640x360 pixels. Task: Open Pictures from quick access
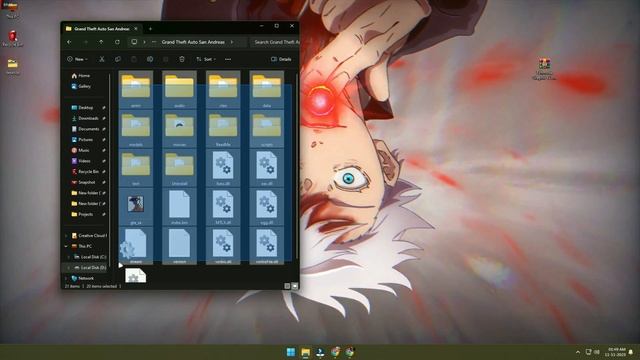[82, 139]
